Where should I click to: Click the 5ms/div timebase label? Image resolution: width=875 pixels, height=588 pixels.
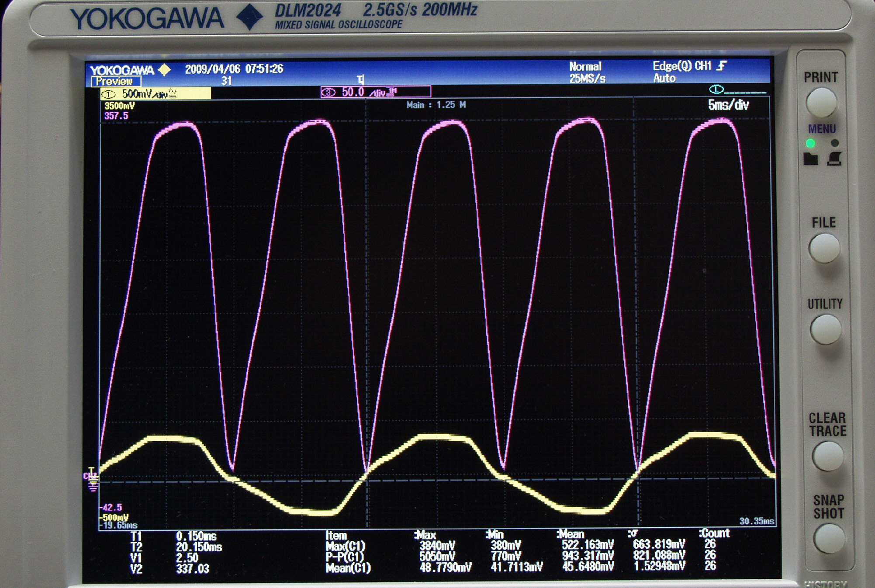[728, 105]
